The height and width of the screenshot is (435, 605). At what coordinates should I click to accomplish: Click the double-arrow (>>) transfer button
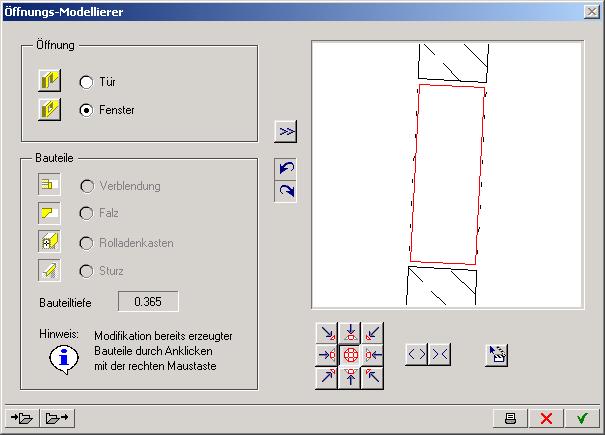coord(286,132)
